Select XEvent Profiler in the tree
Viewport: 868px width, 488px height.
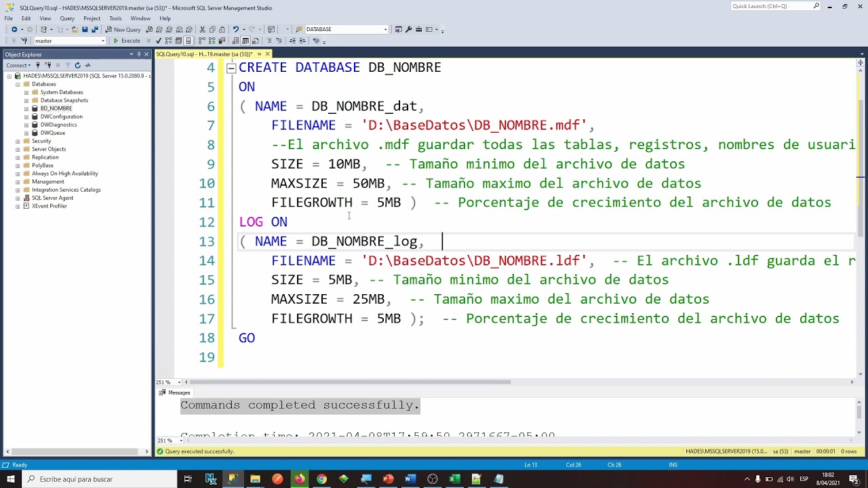(49, 206)
